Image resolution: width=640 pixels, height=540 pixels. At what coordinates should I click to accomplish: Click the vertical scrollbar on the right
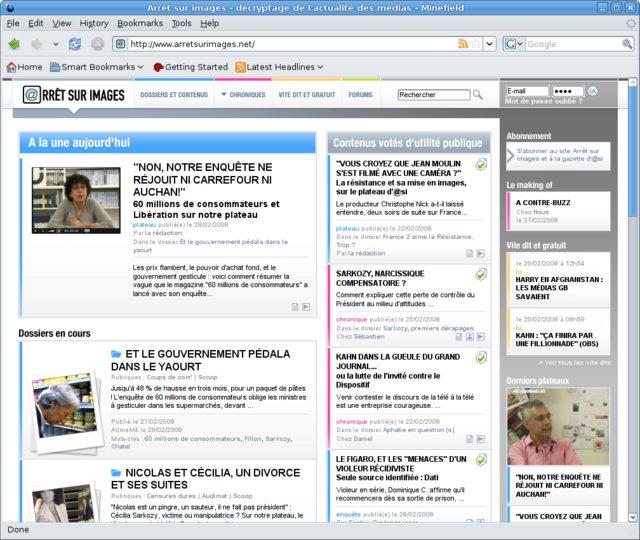point(633,300)
